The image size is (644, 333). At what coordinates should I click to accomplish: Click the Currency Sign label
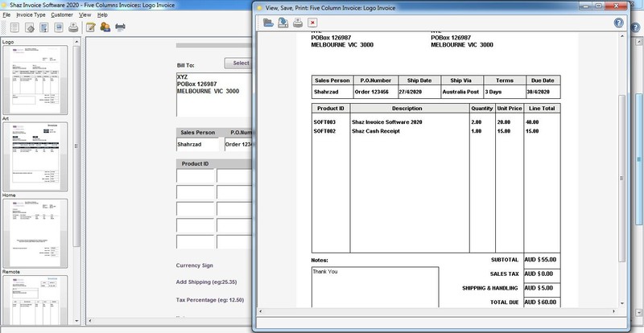coord(195,265)
